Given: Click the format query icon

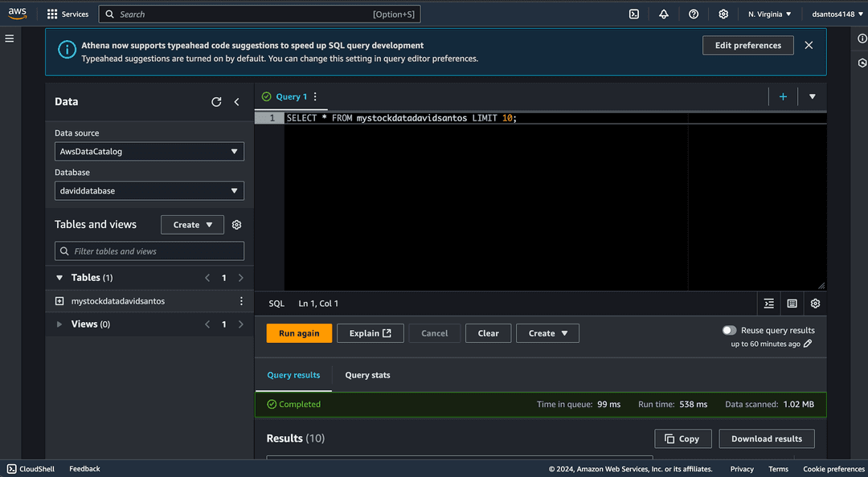Looking at the screenshot, I should coord(769,304).
